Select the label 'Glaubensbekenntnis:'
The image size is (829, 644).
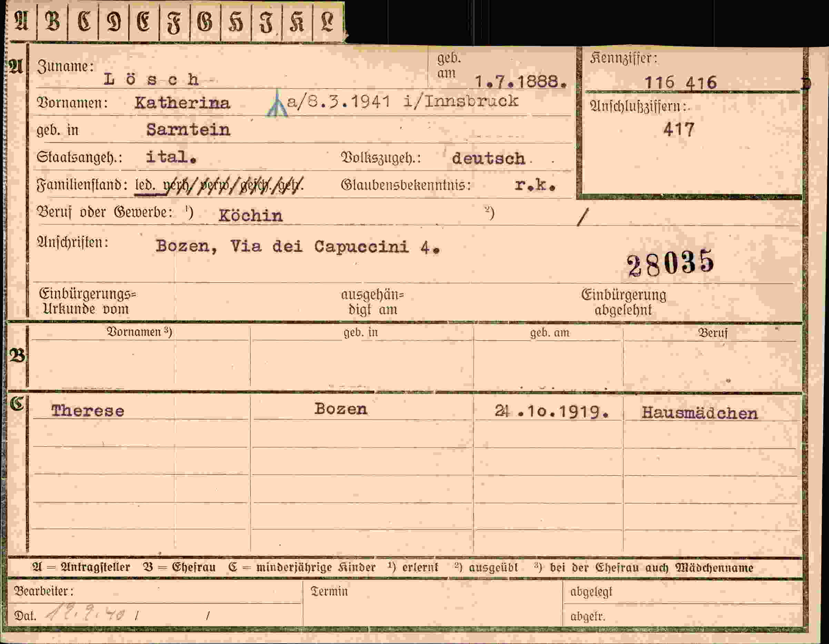[x=406, y=185]
